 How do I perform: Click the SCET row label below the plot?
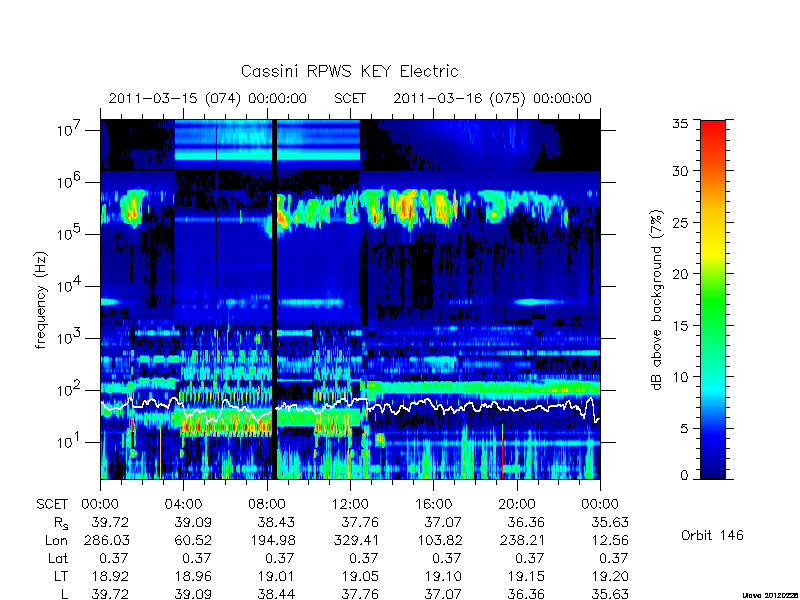tap(52, 504)
